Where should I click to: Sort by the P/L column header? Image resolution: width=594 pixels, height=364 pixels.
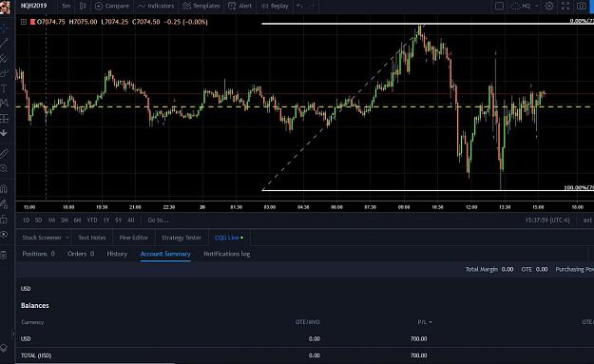(424, 322)
